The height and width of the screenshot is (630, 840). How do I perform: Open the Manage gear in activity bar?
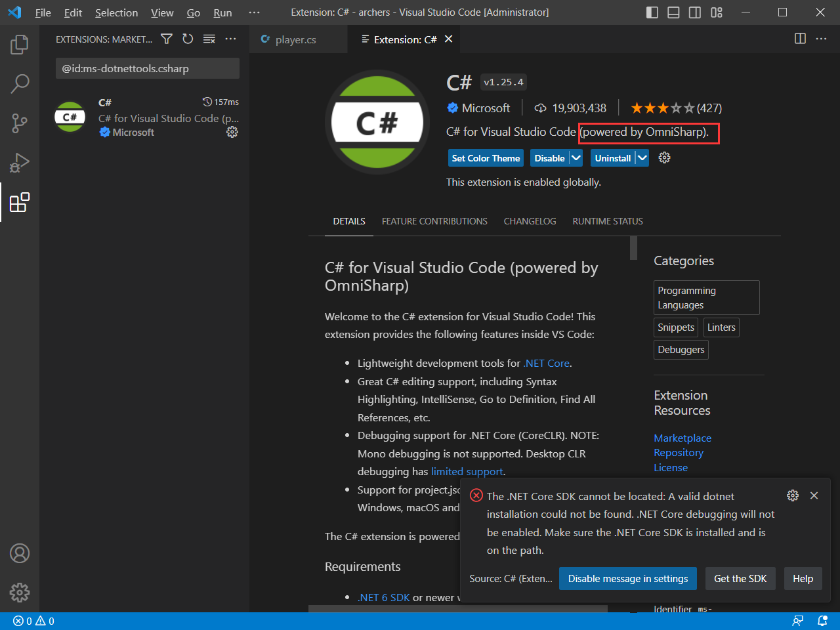coord(20,593)
